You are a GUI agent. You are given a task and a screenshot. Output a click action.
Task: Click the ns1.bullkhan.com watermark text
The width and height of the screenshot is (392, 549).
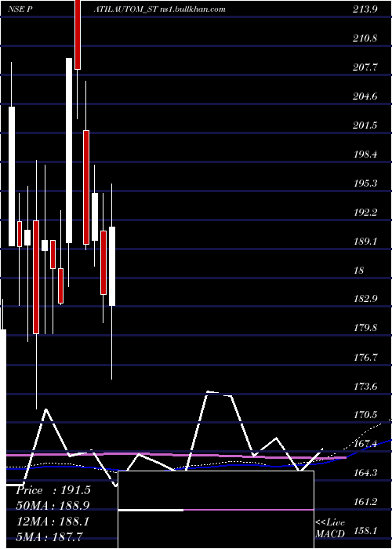[192, 9]
